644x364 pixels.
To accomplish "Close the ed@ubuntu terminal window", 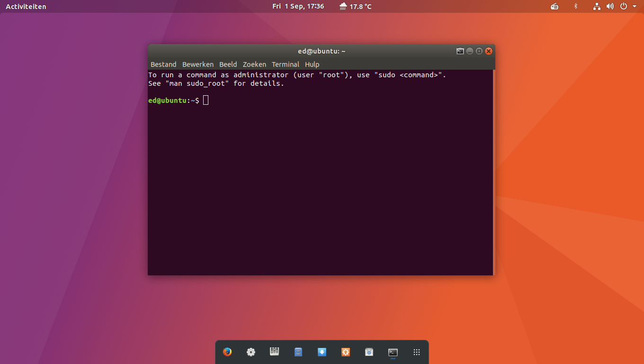I will click(x=489, y=51).
